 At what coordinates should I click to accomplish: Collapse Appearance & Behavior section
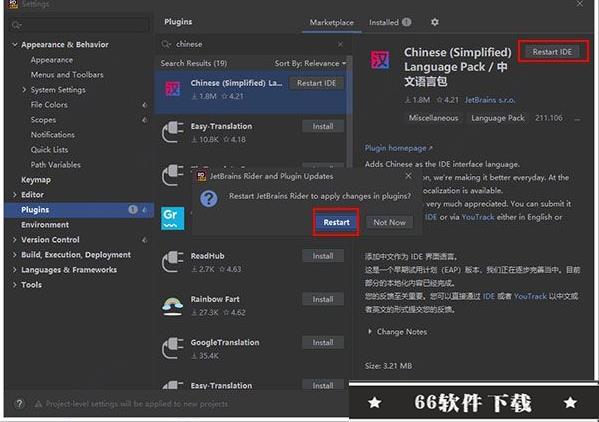15,45
